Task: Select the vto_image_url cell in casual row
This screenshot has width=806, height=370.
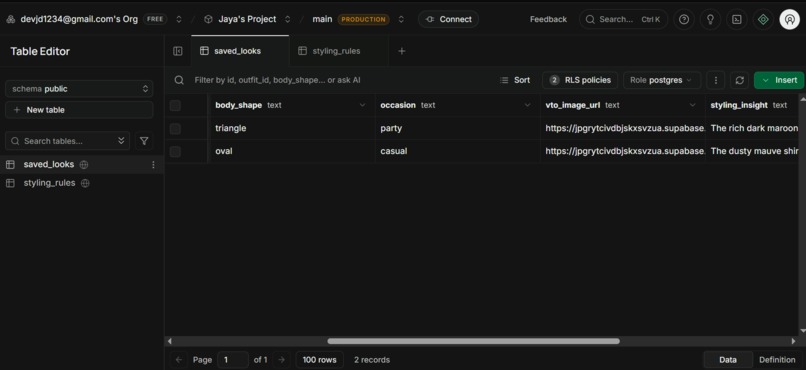Action: click(x=622, y=152)
